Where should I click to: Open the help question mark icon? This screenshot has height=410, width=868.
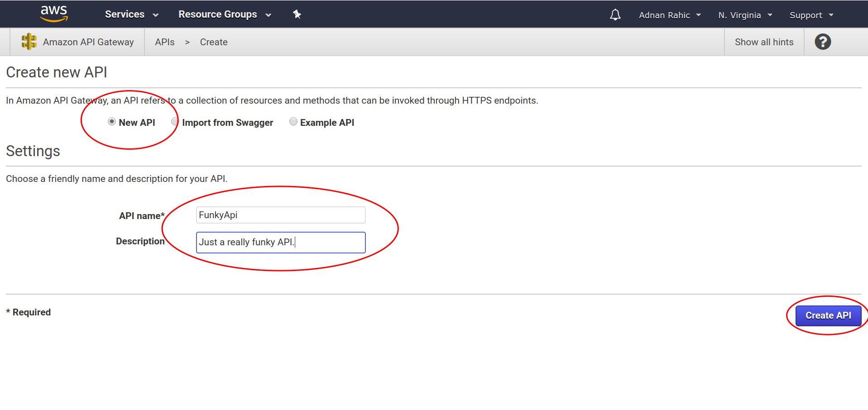(823, 42)
